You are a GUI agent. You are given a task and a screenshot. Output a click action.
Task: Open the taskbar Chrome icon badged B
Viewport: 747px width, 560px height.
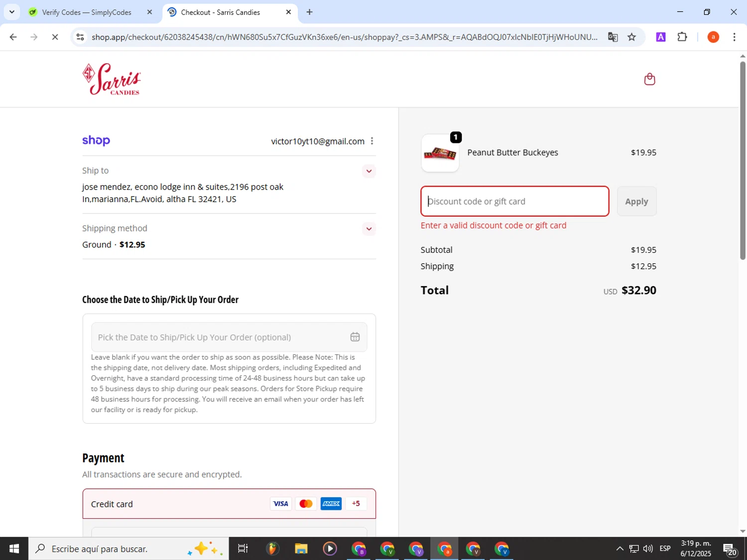(359, 549)
